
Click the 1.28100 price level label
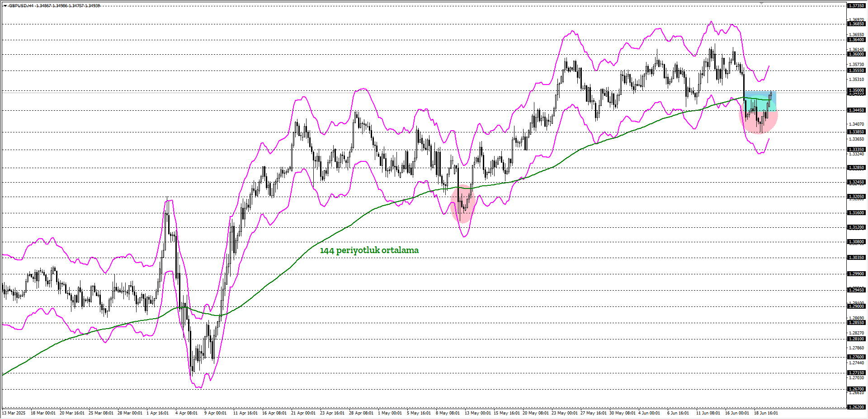point(856,339)
